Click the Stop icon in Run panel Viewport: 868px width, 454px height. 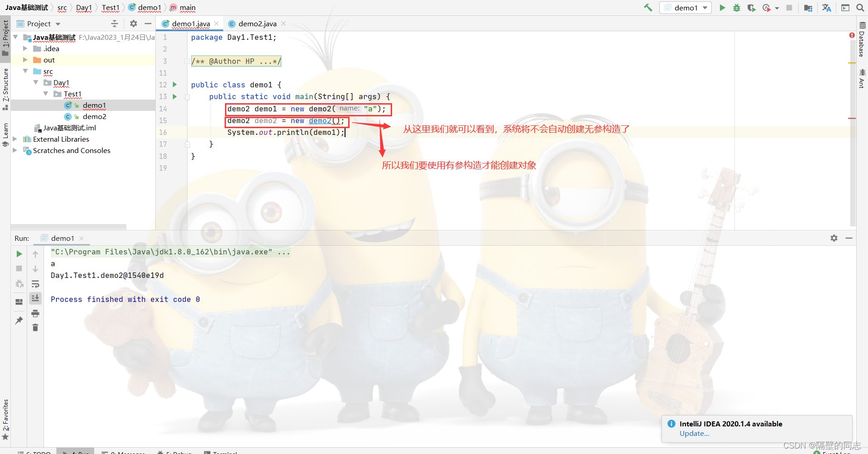click(19, 268)
